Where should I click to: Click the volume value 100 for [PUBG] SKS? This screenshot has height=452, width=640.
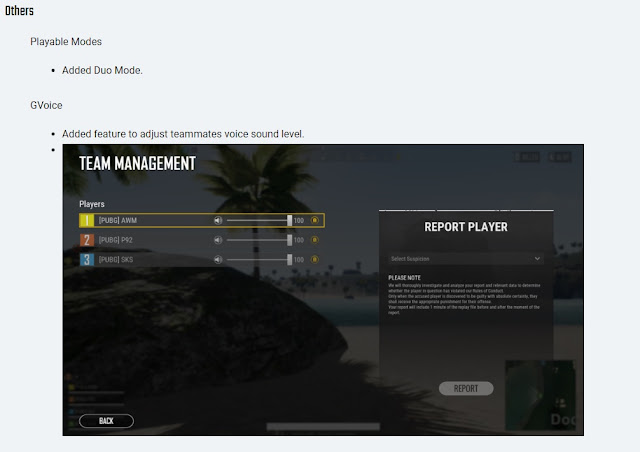point(299,260)
